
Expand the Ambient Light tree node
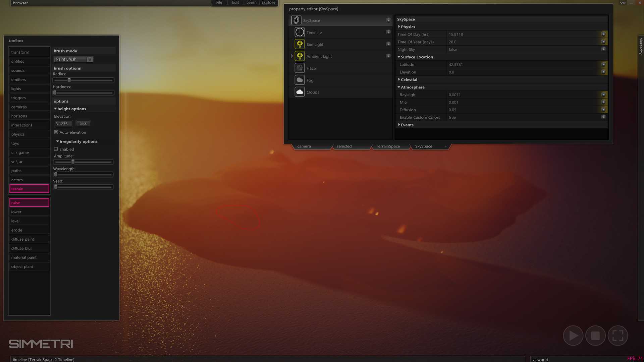[292, 56]
